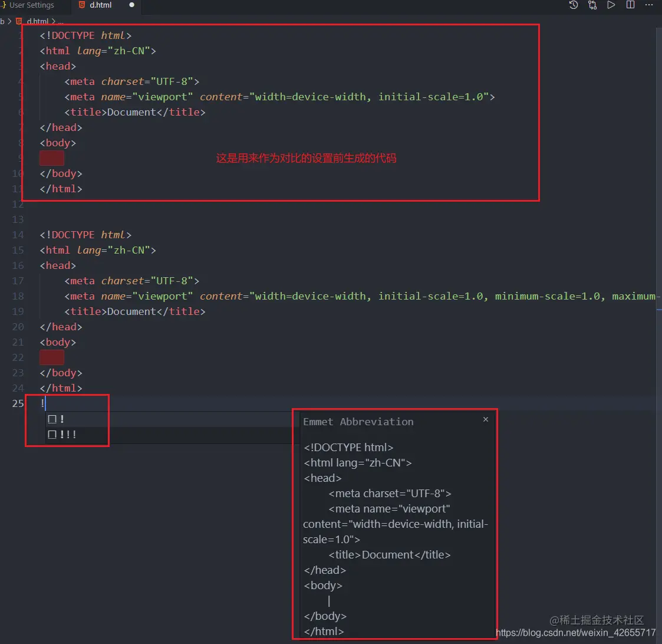
Task: Open the timeline history icon in editor toolbar
Action: click(x=573, y=5)
